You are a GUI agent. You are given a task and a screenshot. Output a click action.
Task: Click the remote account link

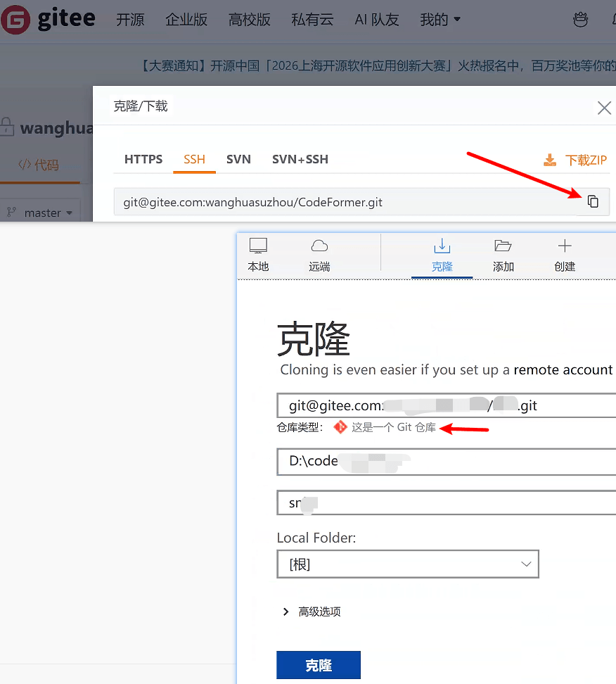click(x=563, y=370)
